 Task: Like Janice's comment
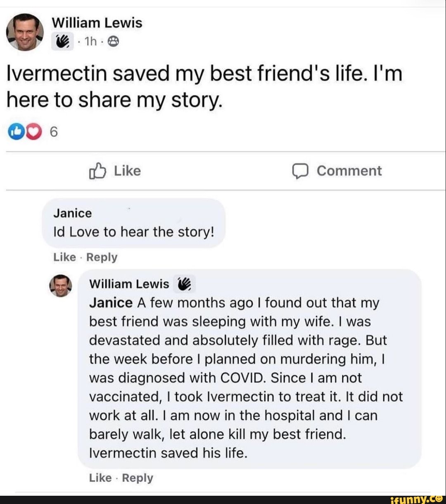coord(65,257)
